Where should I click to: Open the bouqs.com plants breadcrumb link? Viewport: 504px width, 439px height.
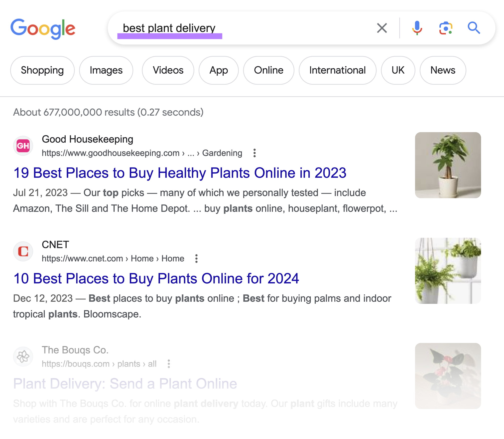(x=129, y=364)
